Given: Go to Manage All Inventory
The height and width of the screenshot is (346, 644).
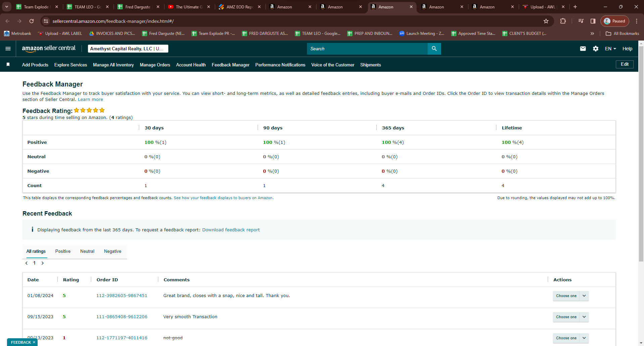Looking at the screenshot, I should (x=113, y=65).
